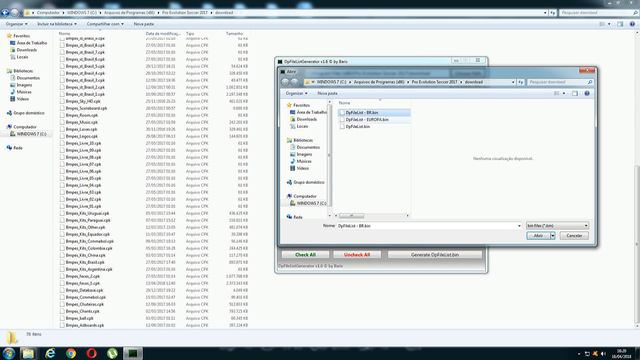Open the Abrir button's split dropdown arrow

tap(553, 236)
